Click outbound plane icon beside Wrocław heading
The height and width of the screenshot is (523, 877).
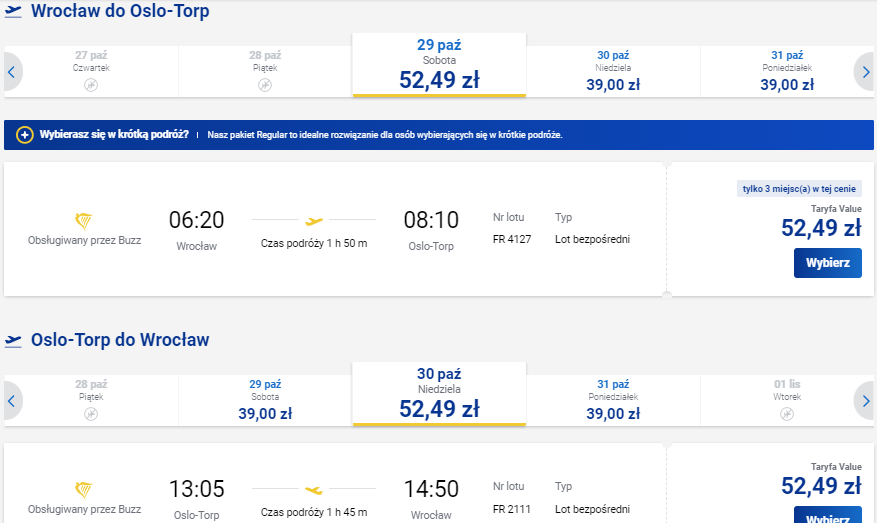(x=13, y=11)
